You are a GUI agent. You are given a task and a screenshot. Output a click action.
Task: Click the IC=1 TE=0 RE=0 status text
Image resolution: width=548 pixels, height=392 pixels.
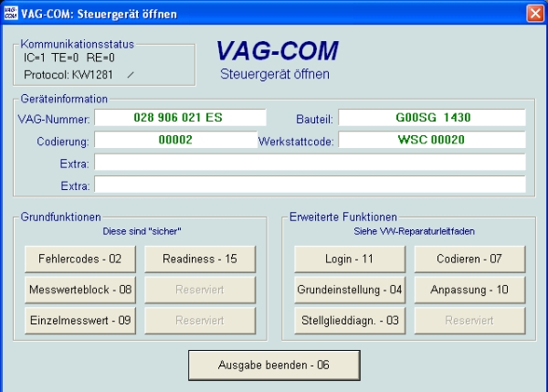point(69,58)
